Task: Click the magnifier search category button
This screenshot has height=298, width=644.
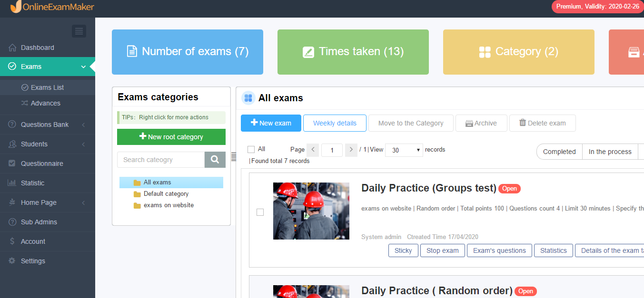Action: pos(215,160)
